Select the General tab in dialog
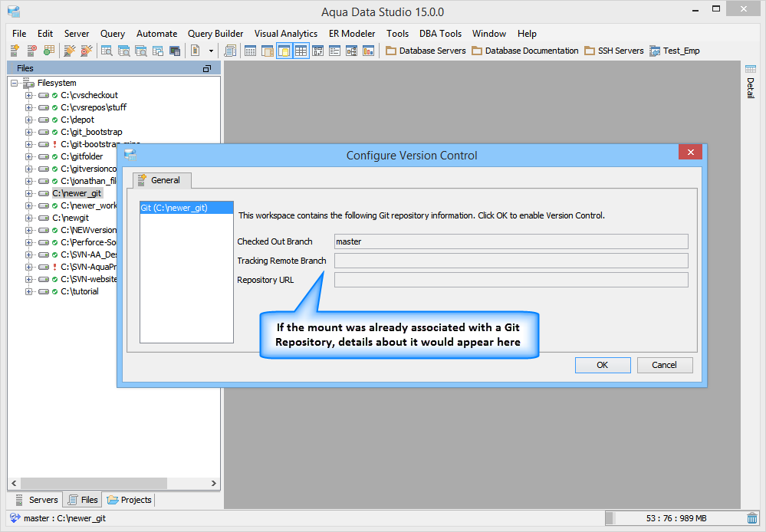766x532 pixels. pos(162,180)
